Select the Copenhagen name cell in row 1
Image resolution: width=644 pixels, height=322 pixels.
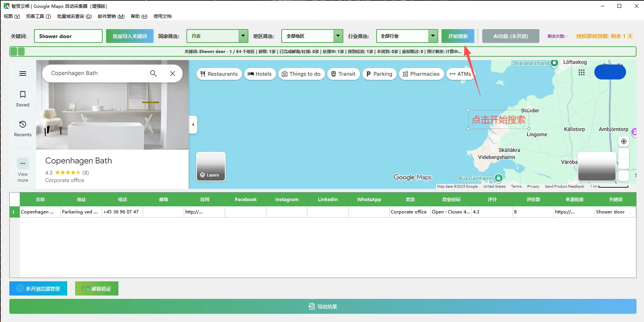pos(40,212)
